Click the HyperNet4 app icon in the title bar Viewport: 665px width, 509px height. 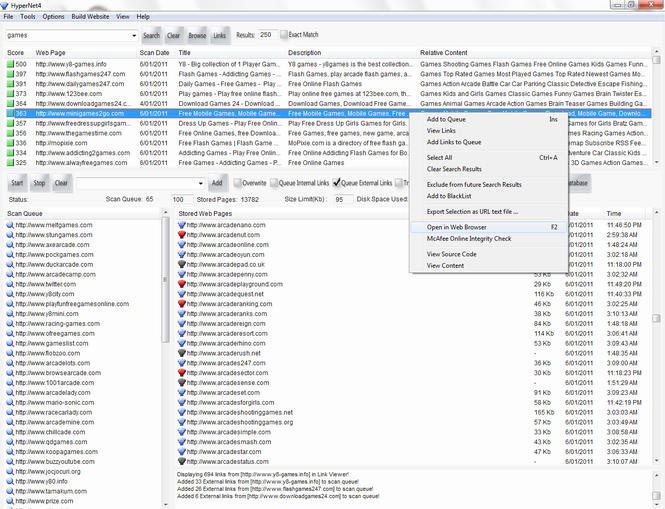pos(5,6)
